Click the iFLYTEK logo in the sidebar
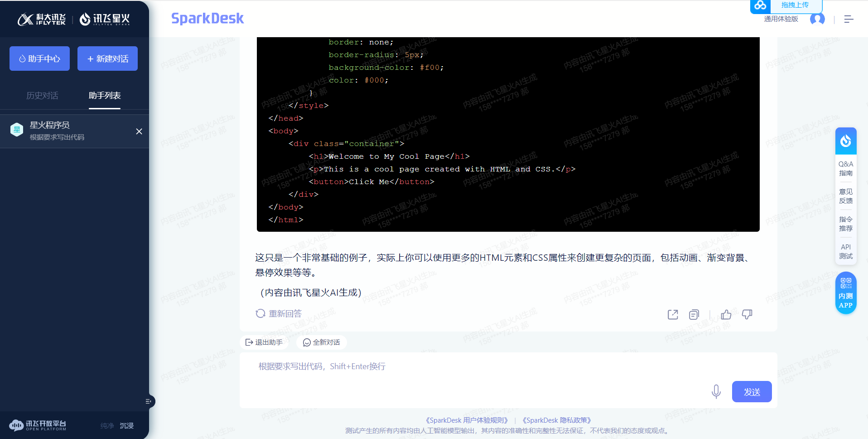This screenshot has height=439, width=868. point(42,19)
